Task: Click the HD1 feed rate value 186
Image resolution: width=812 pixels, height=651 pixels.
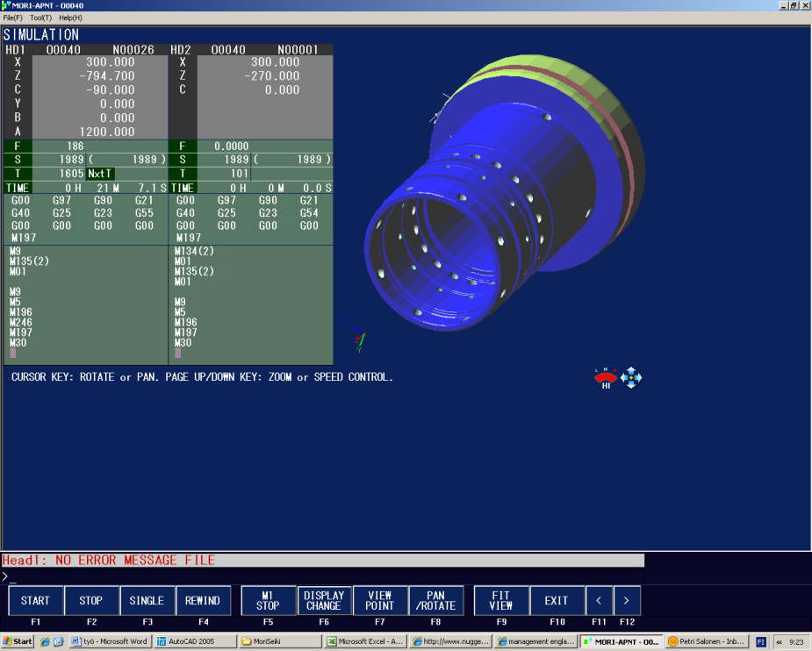Action: 75,147
